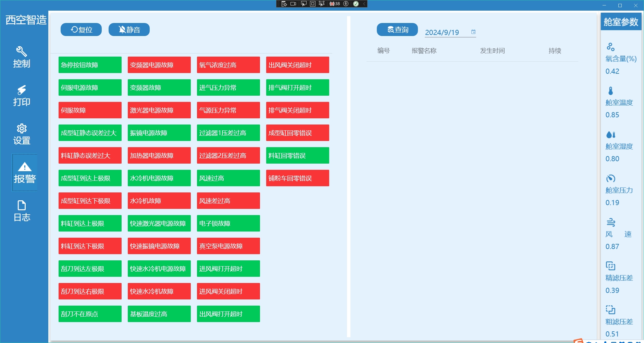Click the 过滤器2压差过高 alarm tile

pos(228,155)
